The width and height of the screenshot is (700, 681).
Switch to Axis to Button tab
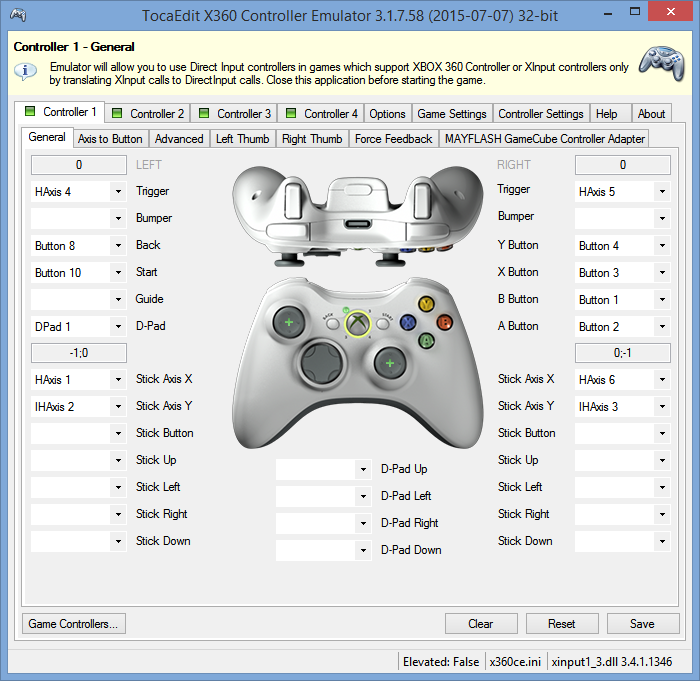110,139
